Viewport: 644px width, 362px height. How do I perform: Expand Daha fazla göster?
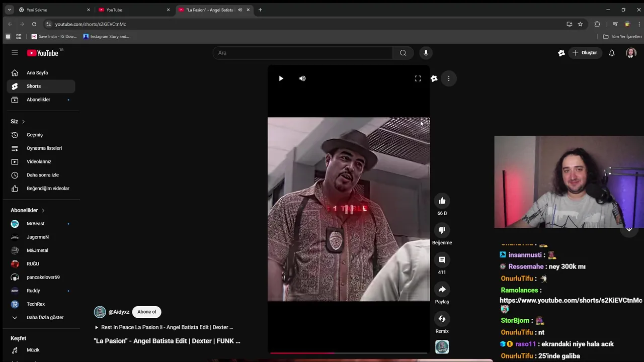41,317
